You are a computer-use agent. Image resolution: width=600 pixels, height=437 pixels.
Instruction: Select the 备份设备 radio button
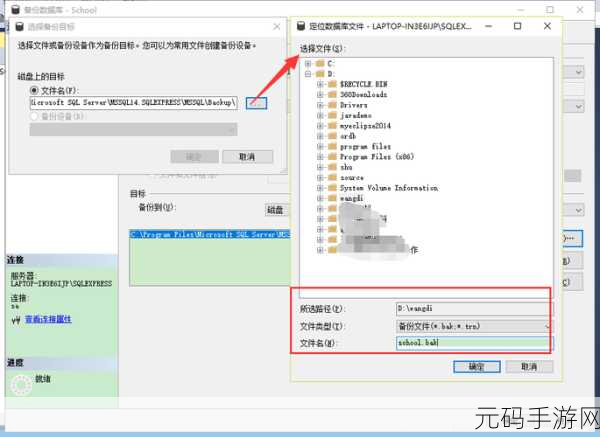pyautogui.click(x=34, y=116)
